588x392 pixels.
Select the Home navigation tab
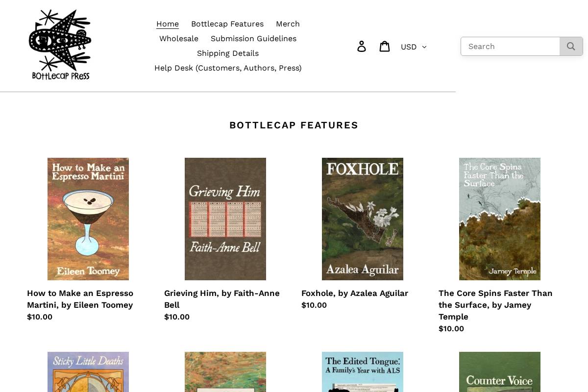[x=167, y=24]
